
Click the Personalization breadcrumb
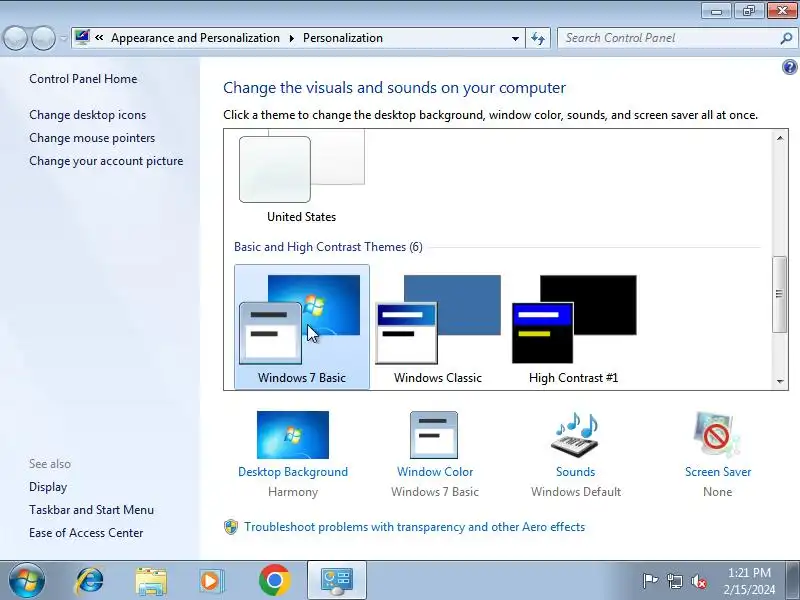tap(343, 38)
